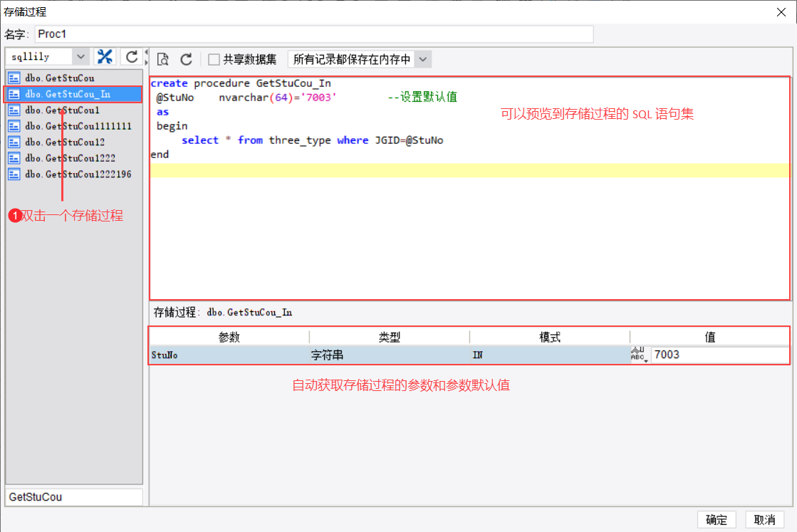Click the value type icon before 7003
This screenshot has height=532, width=797.
[639, 355]
